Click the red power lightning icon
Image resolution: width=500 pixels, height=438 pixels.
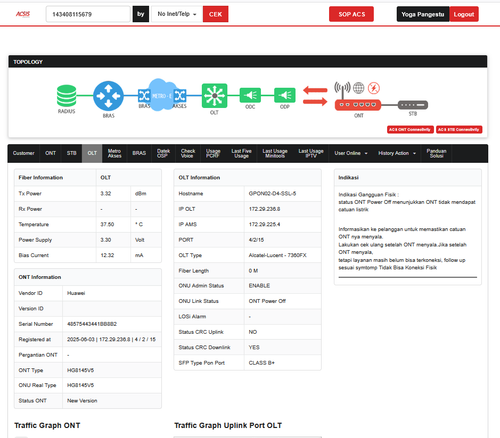pos(374,88)
